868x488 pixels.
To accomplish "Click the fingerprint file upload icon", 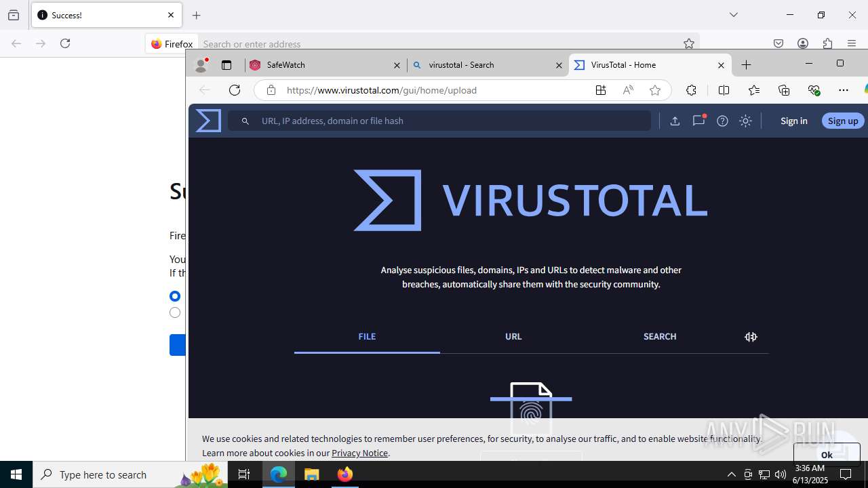I will click(531, 409).
